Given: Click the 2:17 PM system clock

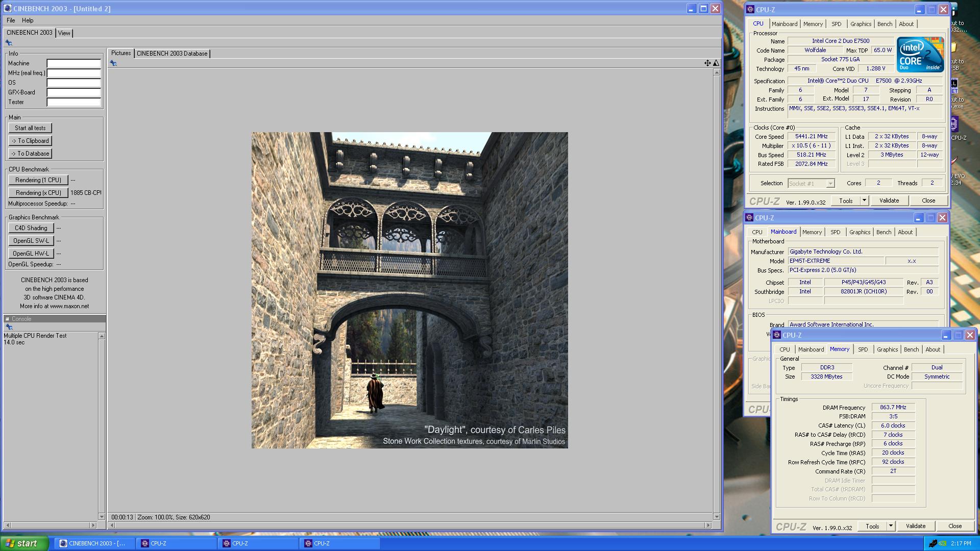Looking at the screenshot, I should coord(961,543).
